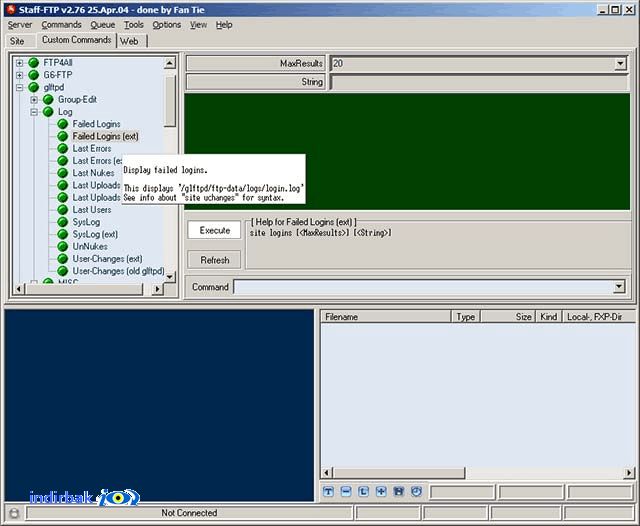Click the Local-, FXP-Dir column header
This screenshot has height=526, width=640.
point(599,317)
